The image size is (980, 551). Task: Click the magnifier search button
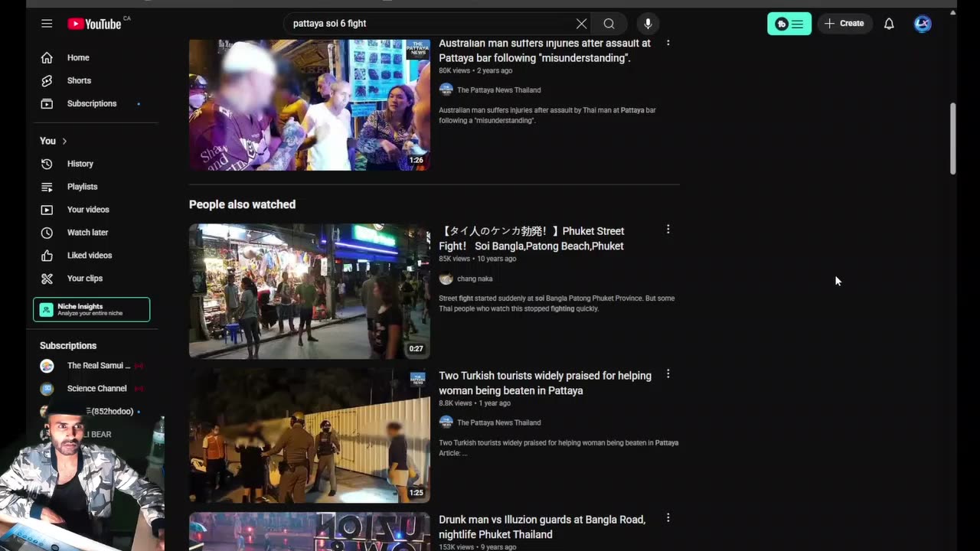(609, 24)
